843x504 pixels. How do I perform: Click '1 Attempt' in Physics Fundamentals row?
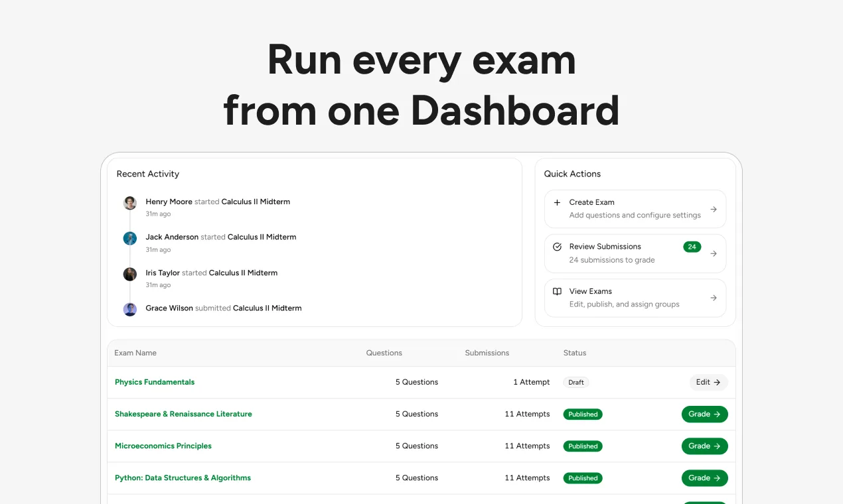tap(532, 382)
